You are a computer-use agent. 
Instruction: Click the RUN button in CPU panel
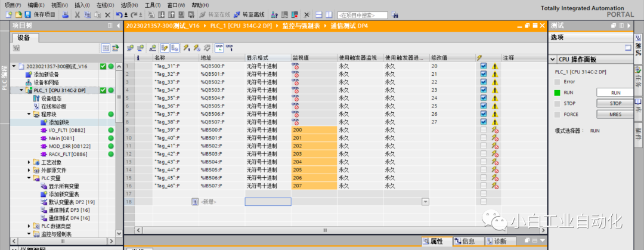click(x=615, y=93)
